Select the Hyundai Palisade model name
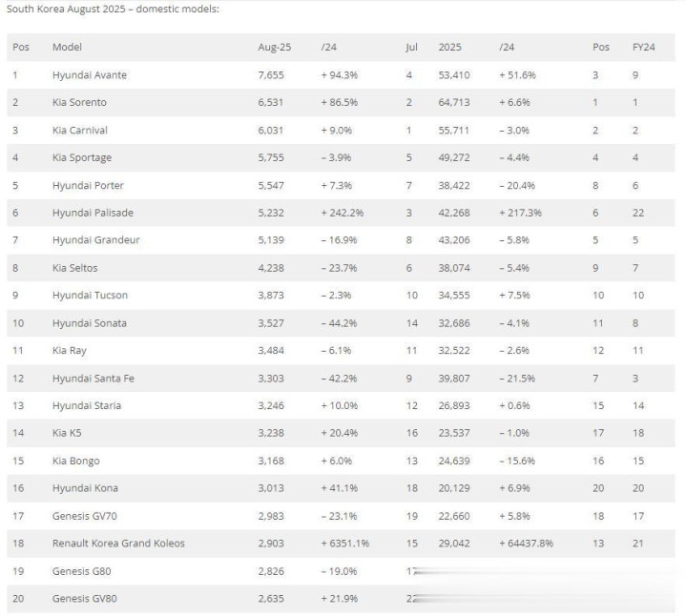Viewport: 686px width, 616px height. tap(92, 213)
